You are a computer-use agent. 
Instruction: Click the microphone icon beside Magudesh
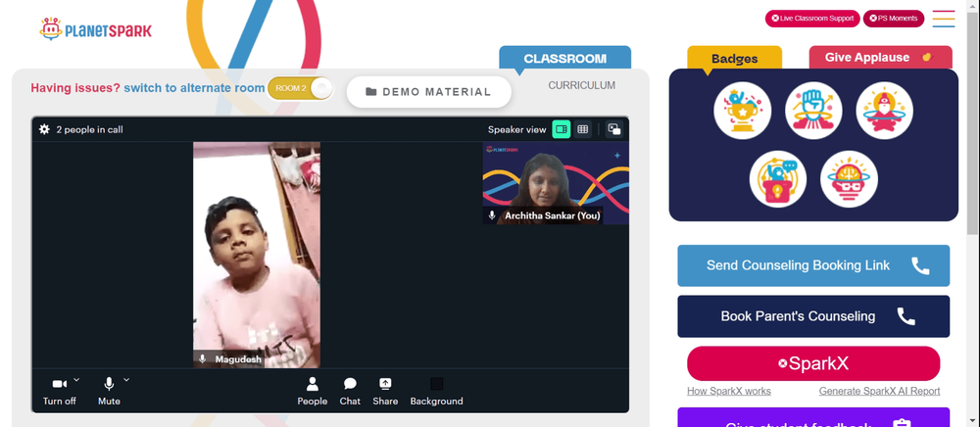click(202, 359)
